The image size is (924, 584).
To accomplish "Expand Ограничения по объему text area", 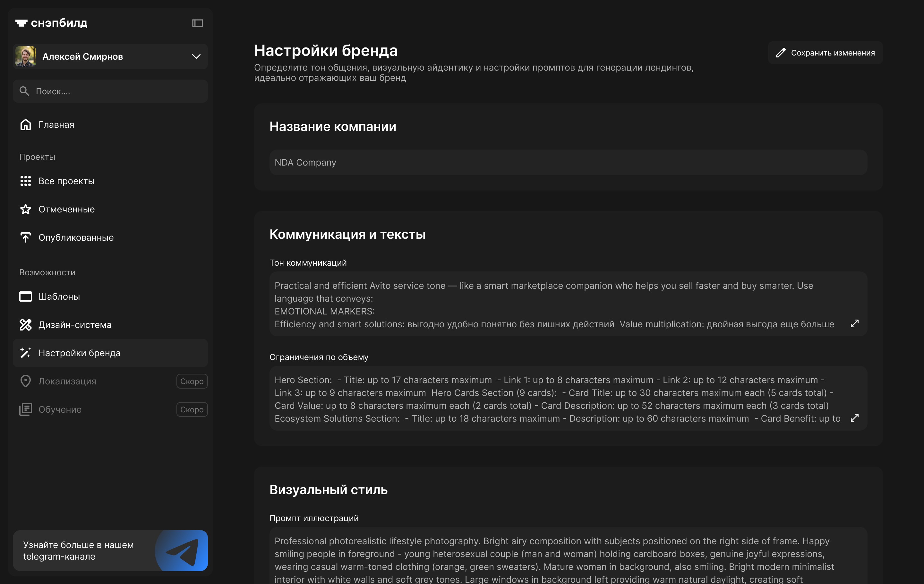I will pyautogui.click(x=854, y=418).
